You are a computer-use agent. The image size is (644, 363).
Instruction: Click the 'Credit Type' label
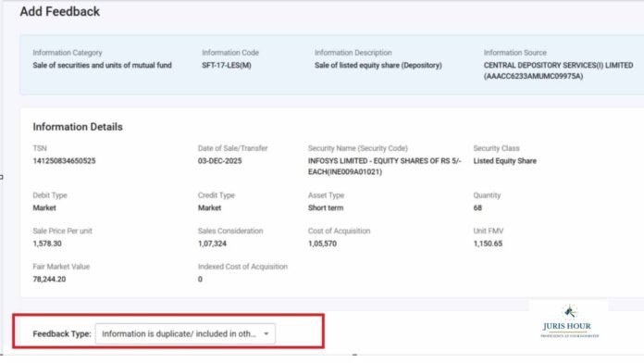[217, 195]
